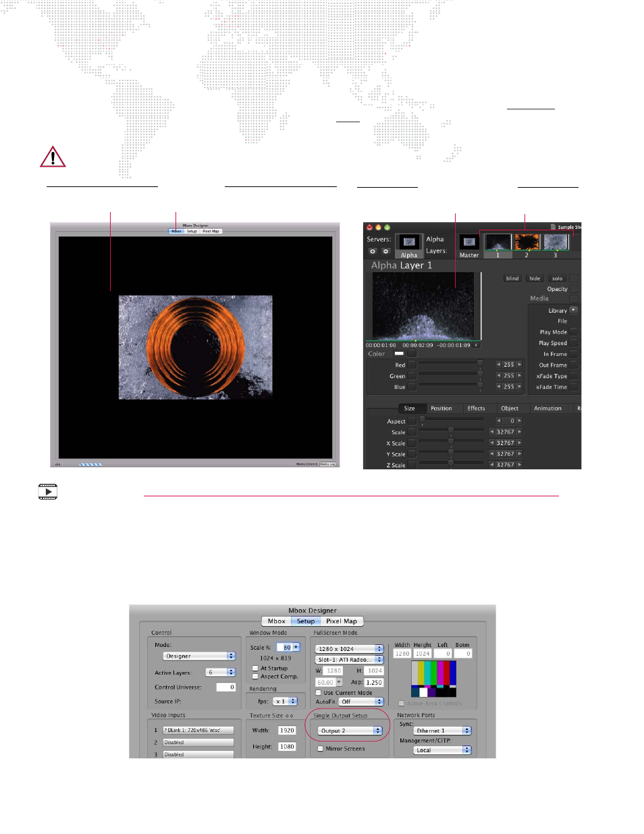Click the Control Universe input field
The height and width of the screenshot is (834, 644).
coord(225,687)
